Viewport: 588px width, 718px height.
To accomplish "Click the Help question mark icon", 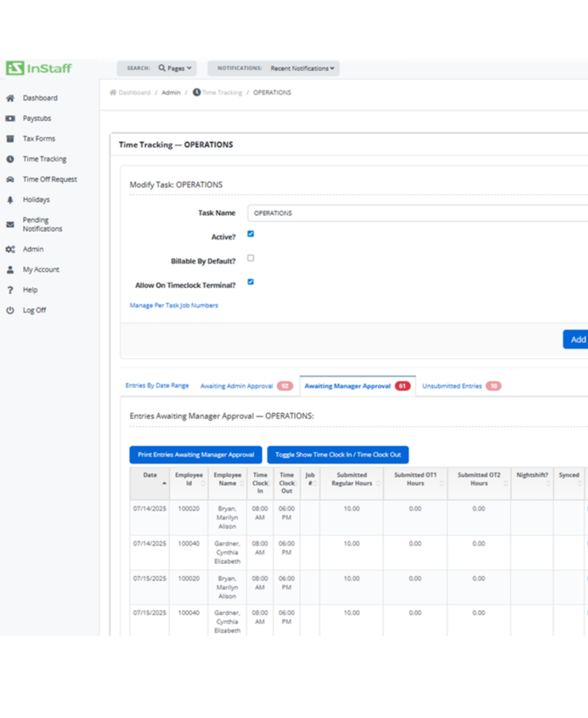I will [x=10, y=290].
